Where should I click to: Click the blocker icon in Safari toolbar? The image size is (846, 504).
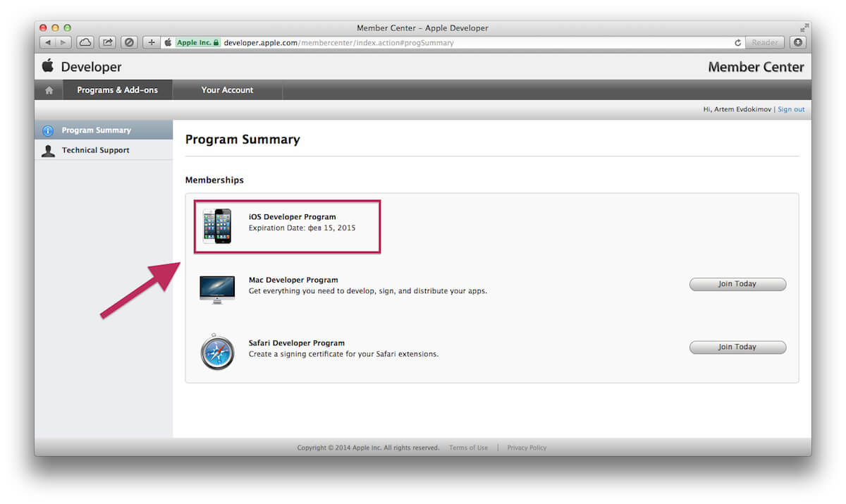click(129, 42)
